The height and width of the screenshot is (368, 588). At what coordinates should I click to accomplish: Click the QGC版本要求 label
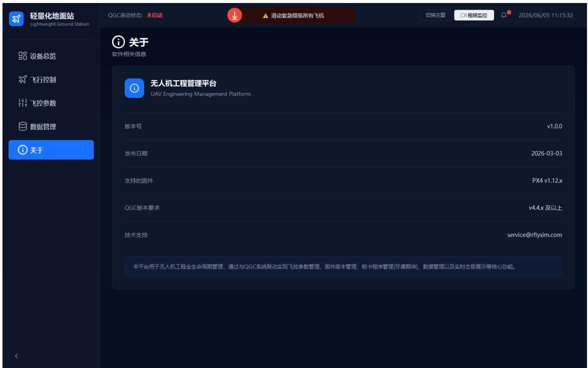142,207
